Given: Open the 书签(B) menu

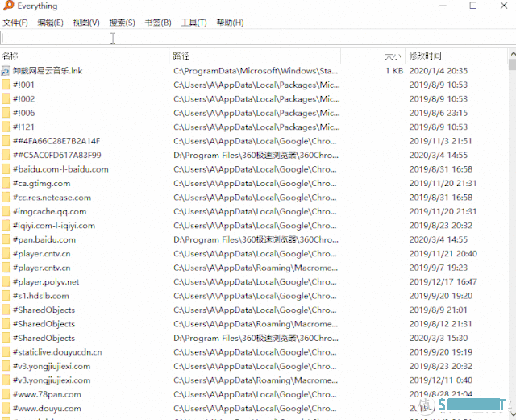Looking at the screenshot, I should [x=158, y=23].
